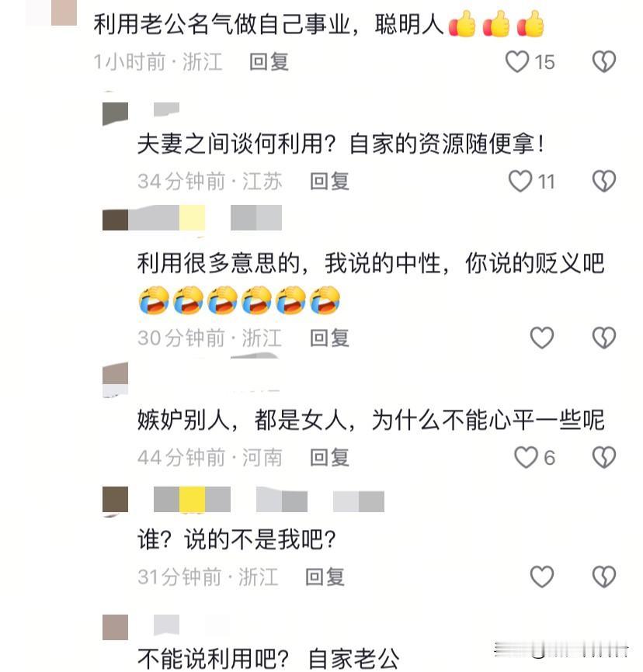Open avatar of the 河南 commenter
The image size is (643, 672).
click(115, 379)
